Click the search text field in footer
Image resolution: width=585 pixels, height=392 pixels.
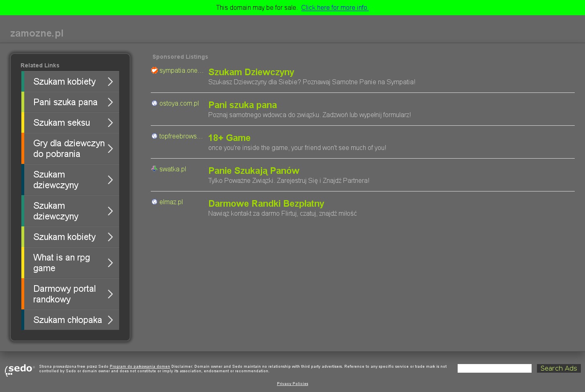click(x=494, y=369)
